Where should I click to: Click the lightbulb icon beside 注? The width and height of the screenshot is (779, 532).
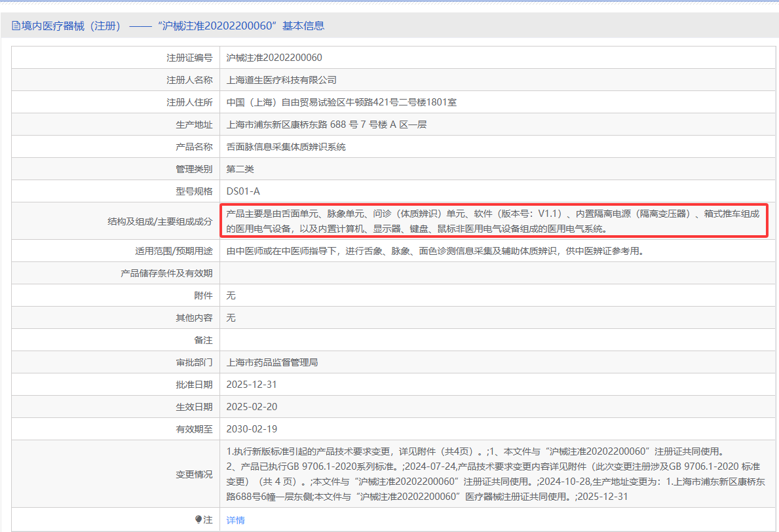tap(199, 520)
